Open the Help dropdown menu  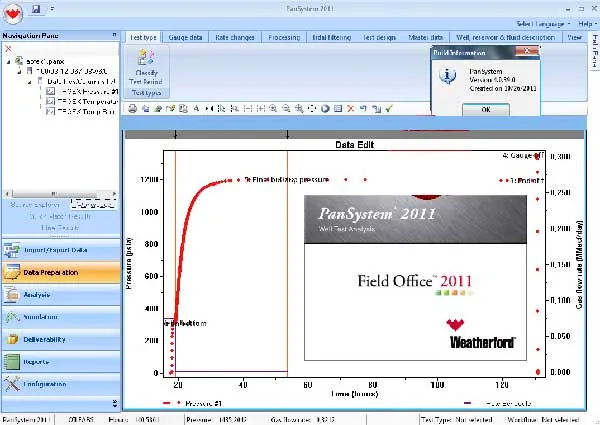pos(587,24)
